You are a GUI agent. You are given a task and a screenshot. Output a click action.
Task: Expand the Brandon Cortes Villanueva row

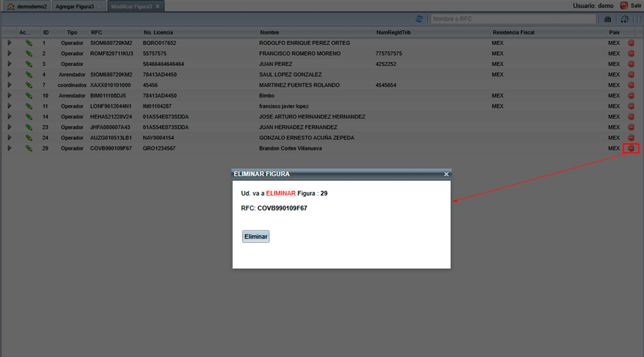click(9, 148)
